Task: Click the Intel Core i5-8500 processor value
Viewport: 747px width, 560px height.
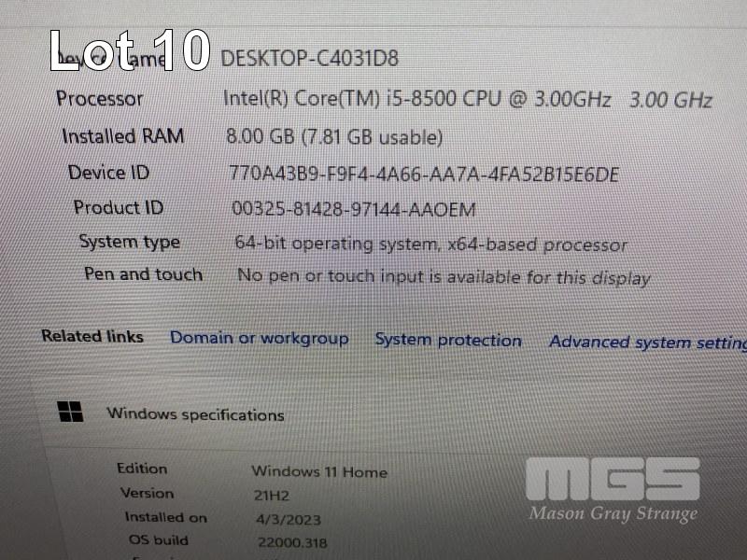Action: pyautogui.click(x=468, y=99)
